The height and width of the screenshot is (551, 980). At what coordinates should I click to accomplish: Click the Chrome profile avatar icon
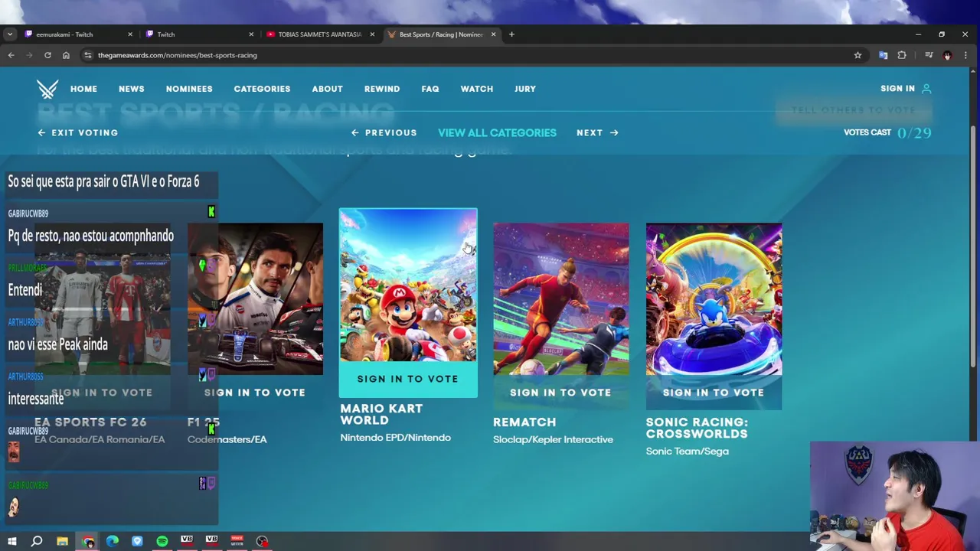pos(947,55)
